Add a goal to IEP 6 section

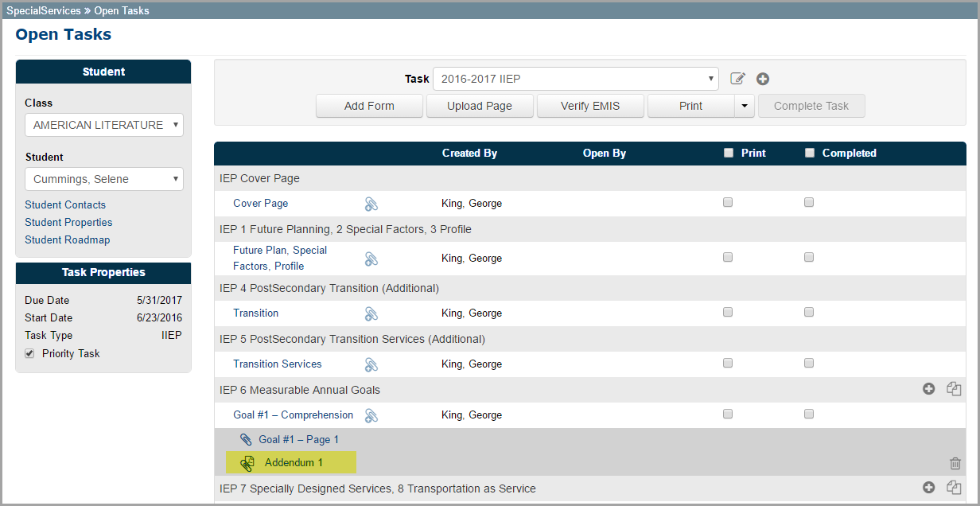click(x=928, y=389)
